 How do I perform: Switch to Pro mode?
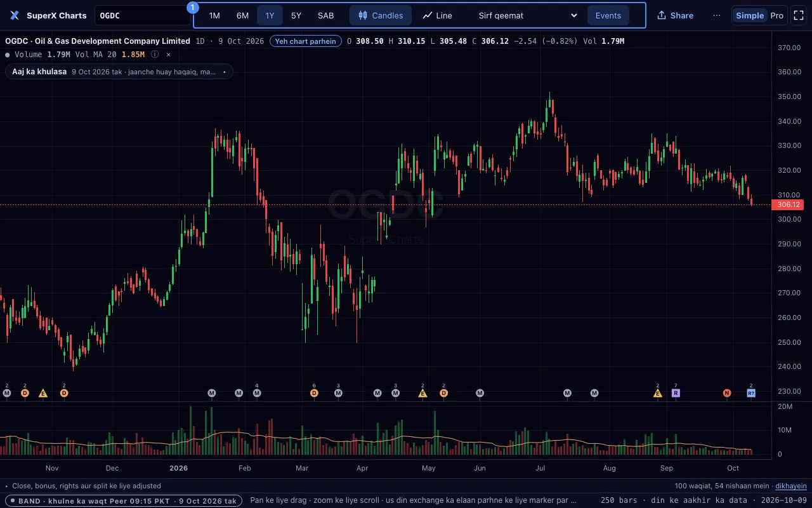[x=776, y=15]
